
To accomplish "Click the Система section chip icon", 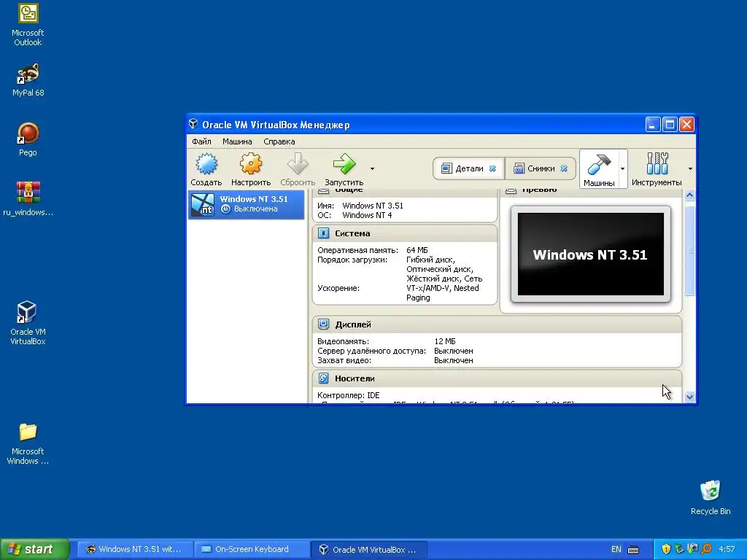I will click(323, 233).
